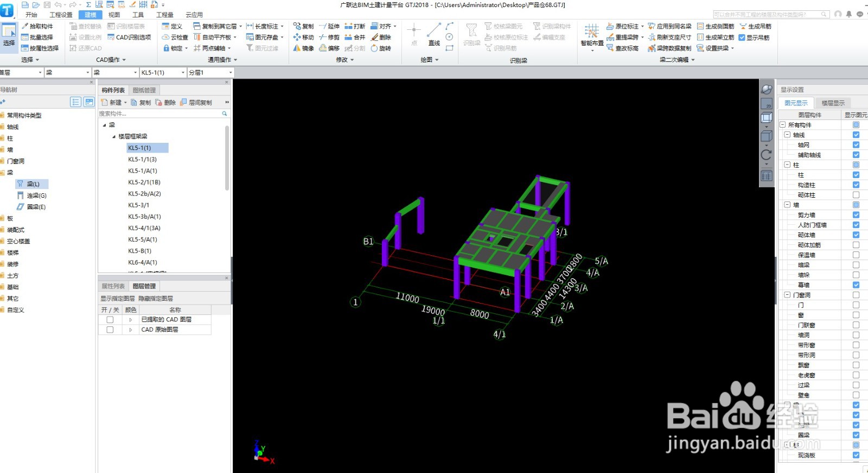Click the orbit view icon in the viewport toolbar
The width and height of the screenshot is (868, 473).
click(766, 90)
